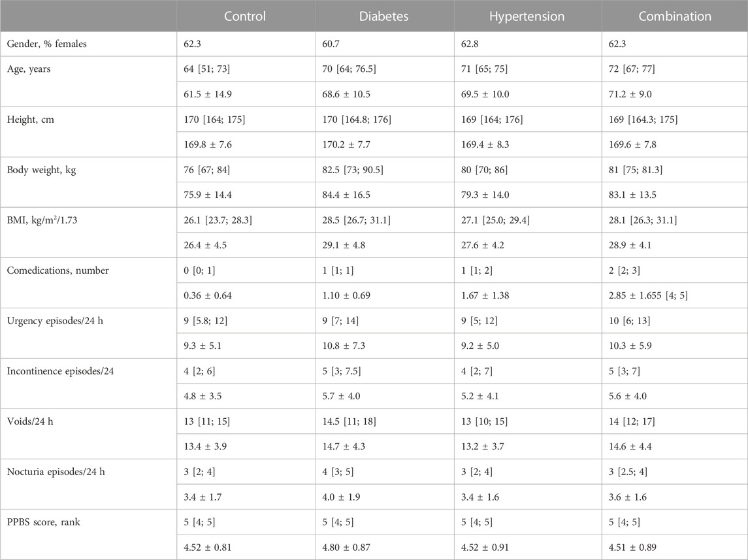Select the Hypertension column header

pyautogui.click(x=527, y=16)
